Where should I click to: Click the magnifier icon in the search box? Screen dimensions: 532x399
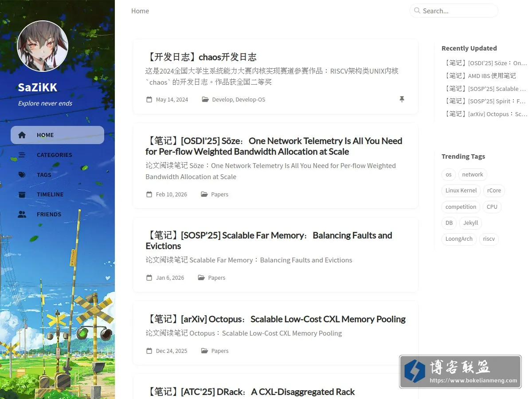(417, 11)
